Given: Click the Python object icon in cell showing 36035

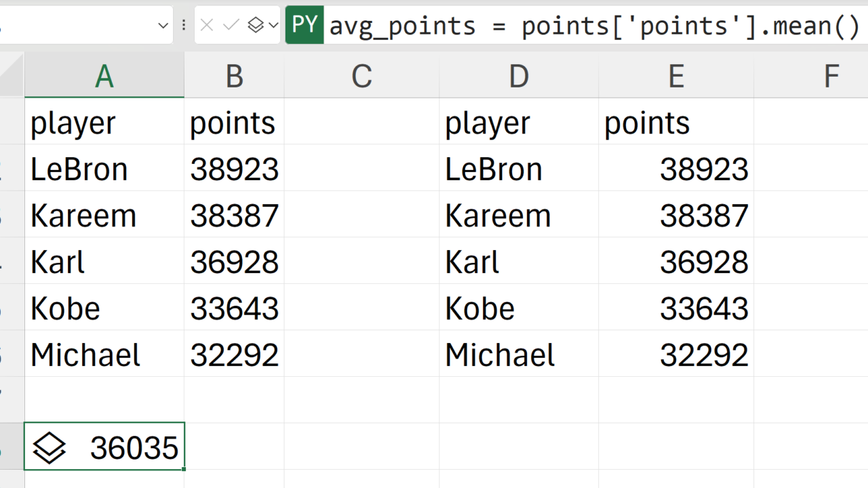Looking at the screenshot, I should coord(50,448).
